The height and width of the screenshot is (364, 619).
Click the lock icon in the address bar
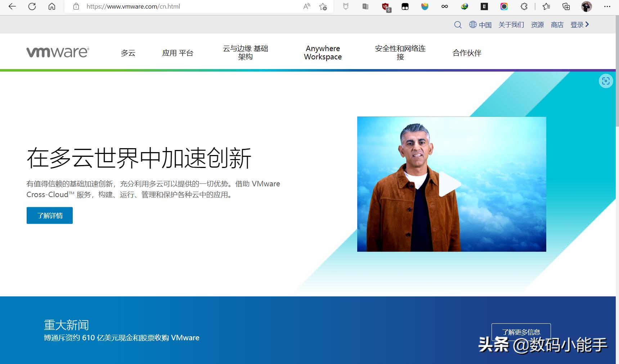pos(76,6)
